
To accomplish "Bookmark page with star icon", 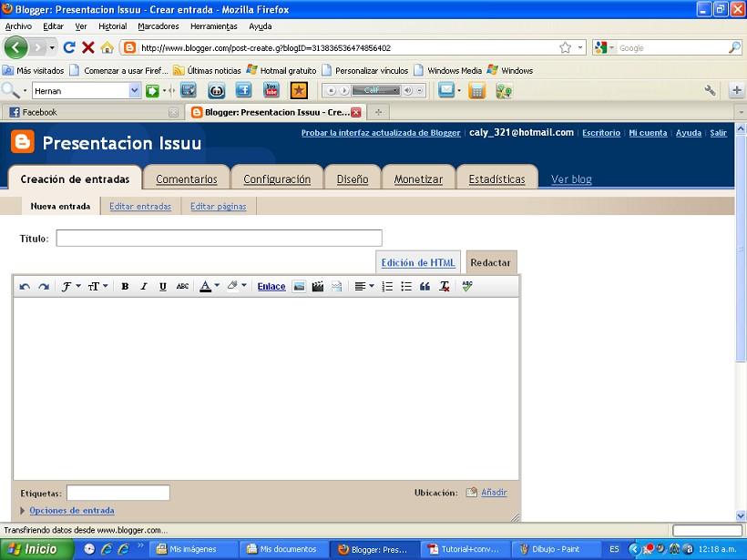I will pyautogui.click(x=566, y=47).
